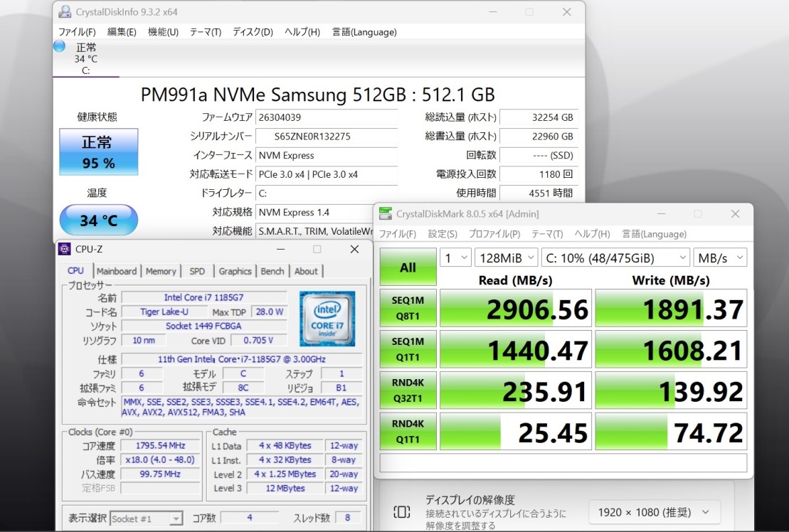789x532 pixels.
Task: Start the RND4K Q1T1 benchmark
Action: point(408,432)
